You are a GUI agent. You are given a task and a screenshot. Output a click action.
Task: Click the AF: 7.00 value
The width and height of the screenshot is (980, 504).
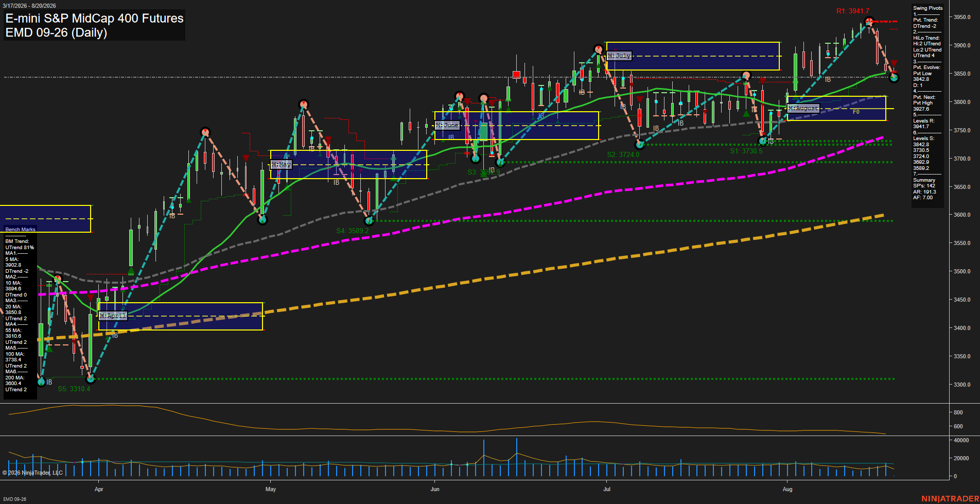pos(923,198)
